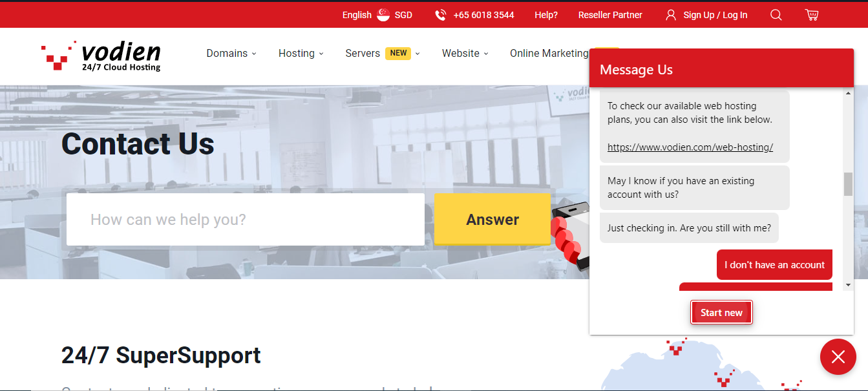Click the Vodien logo
This screenshot has height=391, width=868.
click(x=101, y=56)
